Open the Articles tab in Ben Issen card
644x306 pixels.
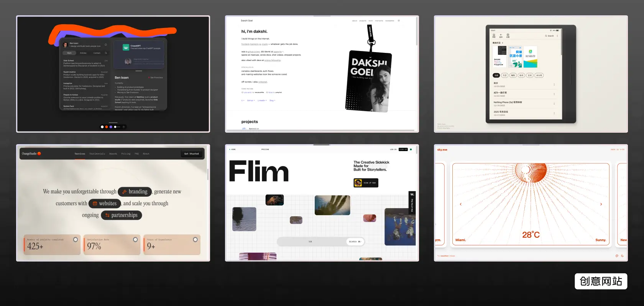click(x=83, y=53)
